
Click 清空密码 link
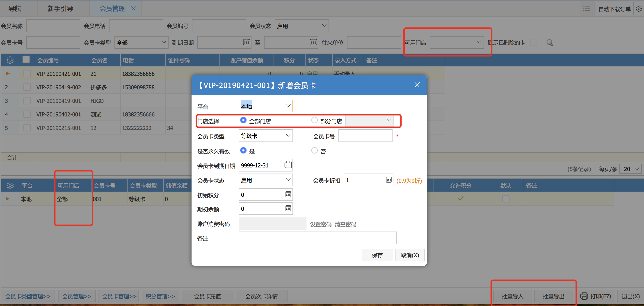click(x=345, y=224)
